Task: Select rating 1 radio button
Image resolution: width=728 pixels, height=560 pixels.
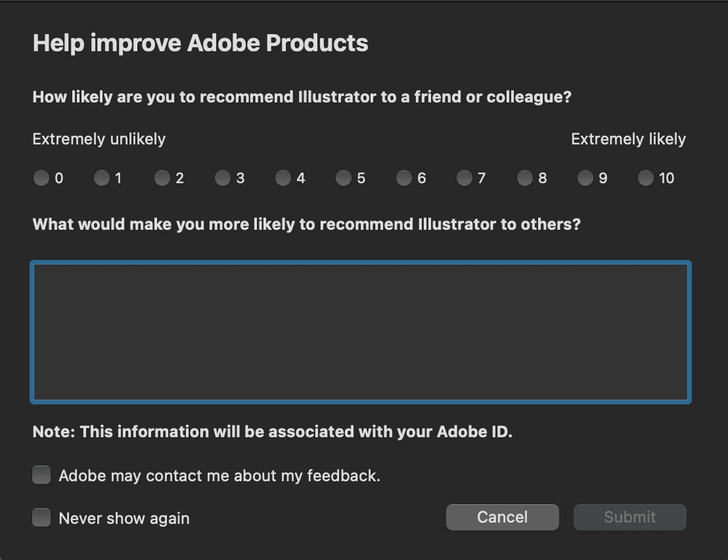Action: (102, 178)
